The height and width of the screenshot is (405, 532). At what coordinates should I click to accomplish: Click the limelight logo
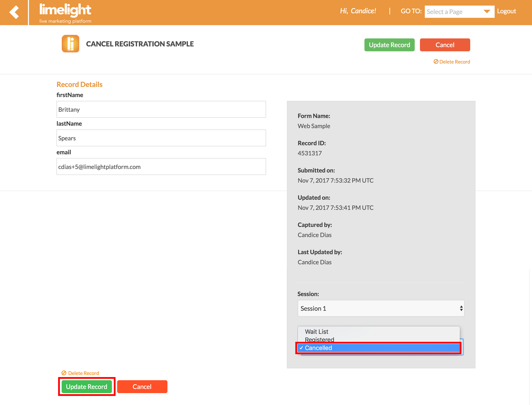(x=65, y=13)
